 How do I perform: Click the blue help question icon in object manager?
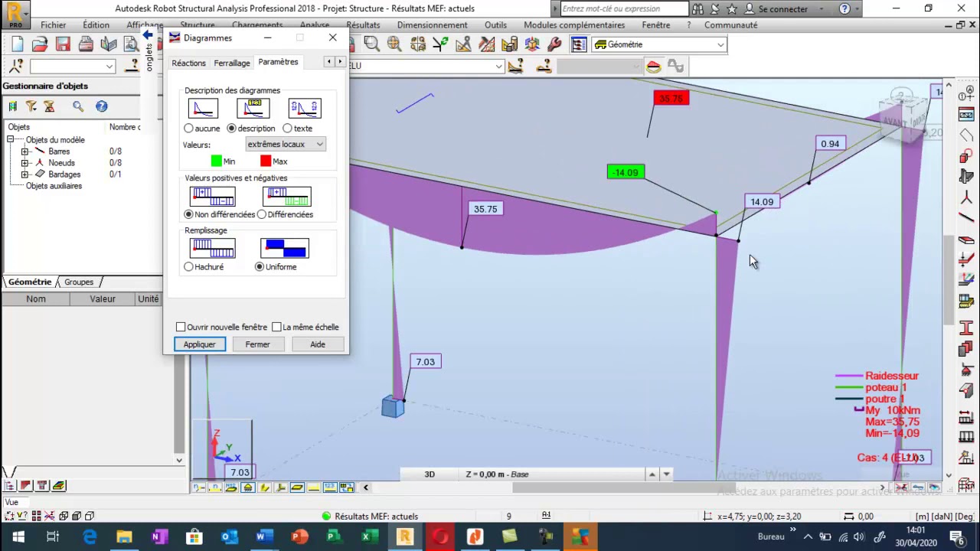click(x=101, y=106)
